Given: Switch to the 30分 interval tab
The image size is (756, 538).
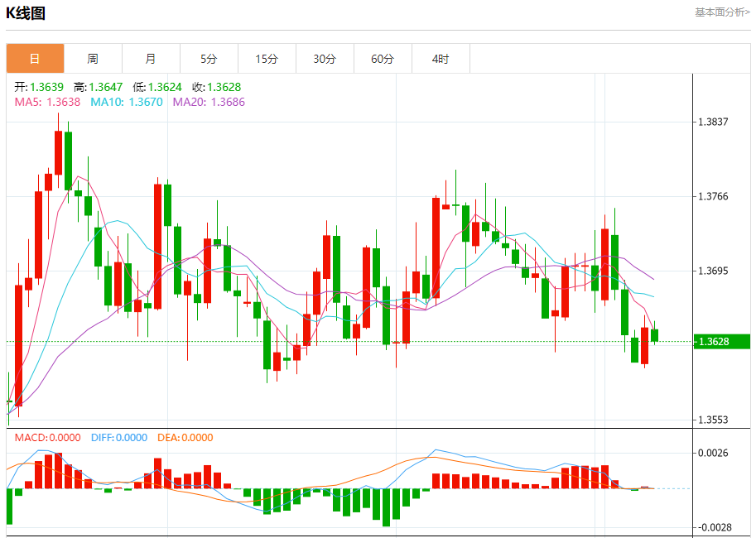Looking at the screenshot, I should click(x=325, y=59).
